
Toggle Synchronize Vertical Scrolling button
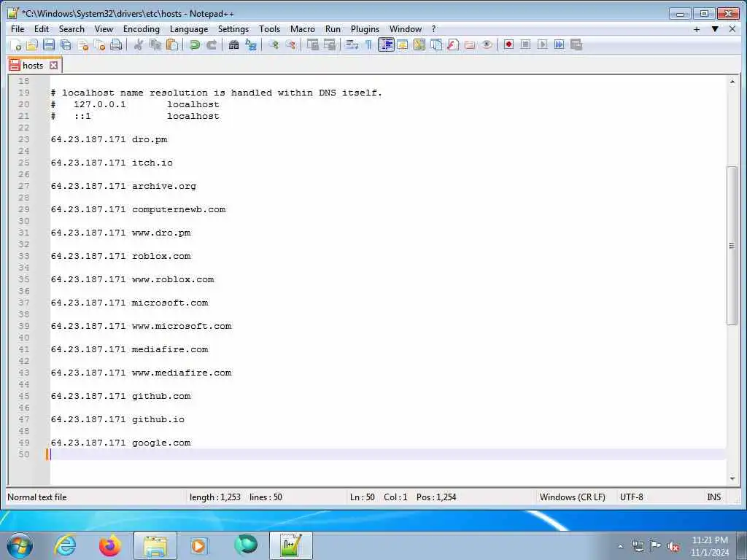click(x=312, y=44)
